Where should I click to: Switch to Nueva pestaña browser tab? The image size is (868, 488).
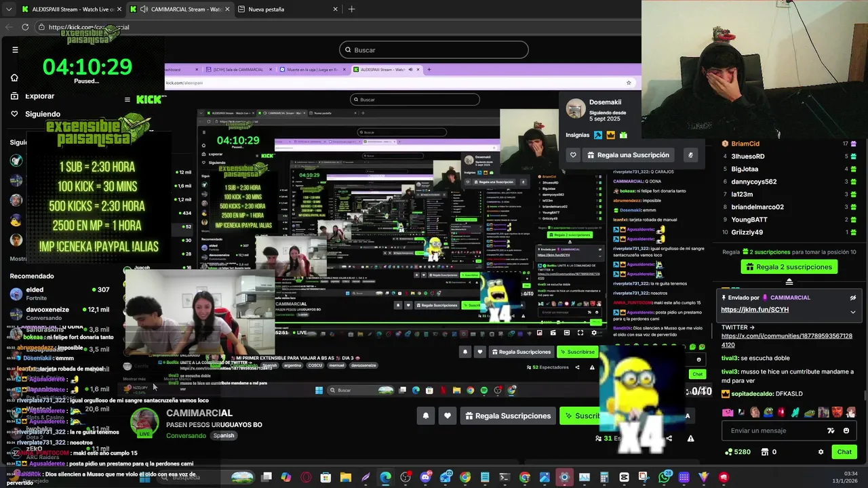(288, 9)
